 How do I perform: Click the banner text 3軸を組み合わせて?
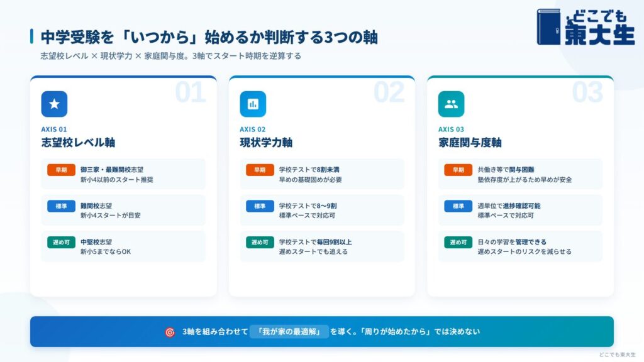point(215,332)
